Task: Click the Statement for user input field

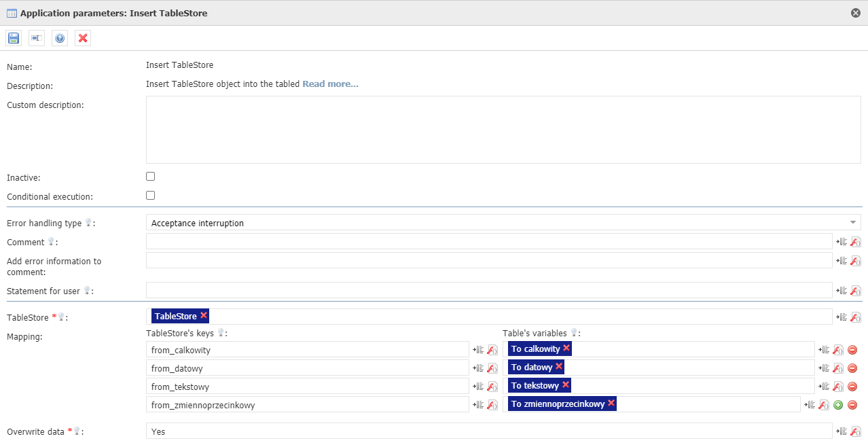Action: [489, 290]
